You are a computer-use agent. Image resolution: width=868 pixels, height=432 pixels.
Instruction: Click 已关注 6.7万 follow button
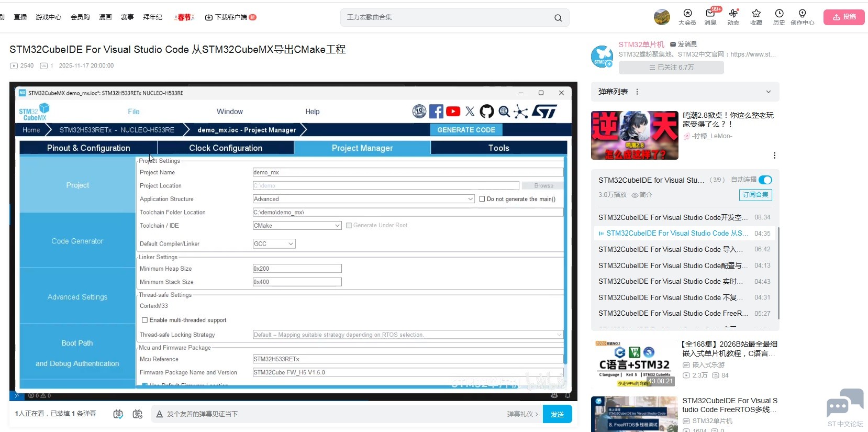[x=671, y=68]
